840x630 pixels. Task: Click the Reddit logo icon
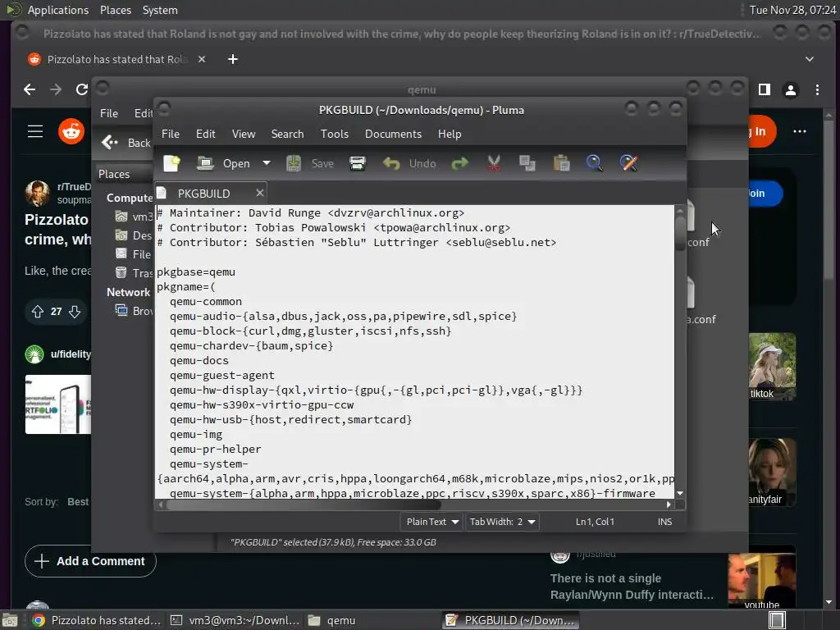[x=71, y=130]
